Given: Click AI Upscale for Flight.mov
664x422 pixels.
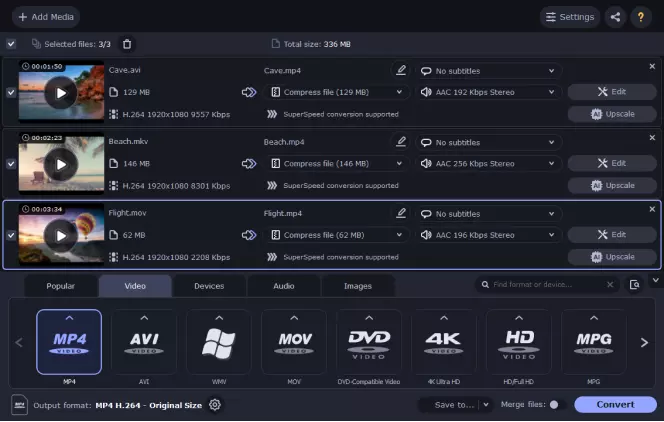Looking at the screenshot, I should point(612,257).
